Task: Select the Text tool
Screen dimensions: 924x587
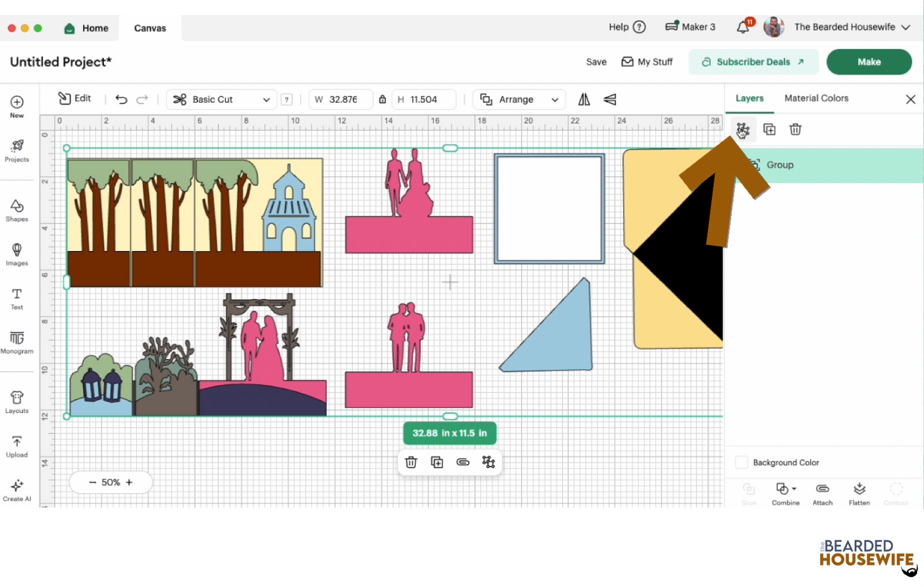Action: pyautogui.click(x=17, y=298)
